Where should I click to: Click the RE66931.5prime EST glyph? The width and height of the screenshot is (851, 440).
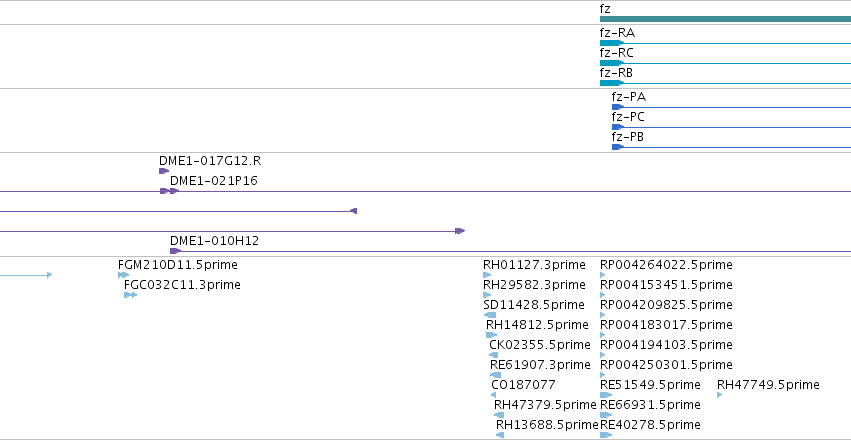click(x=606, y=415)
